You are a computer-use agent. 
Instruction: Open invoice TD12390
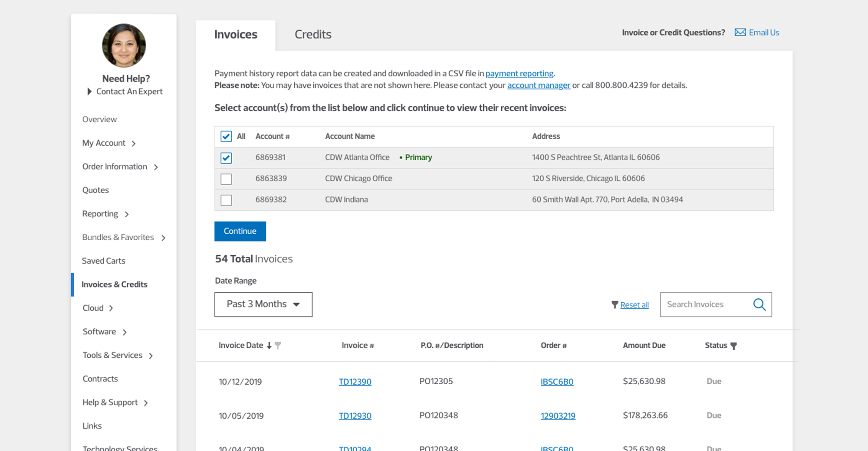pos(355,382)
